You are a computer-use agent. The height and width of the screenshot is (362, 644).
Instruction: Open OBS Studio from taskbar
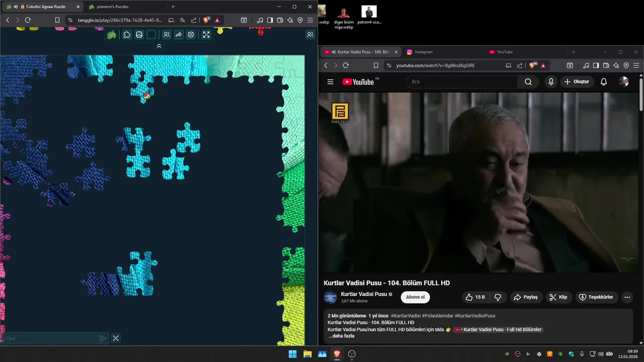pos(352,354)
